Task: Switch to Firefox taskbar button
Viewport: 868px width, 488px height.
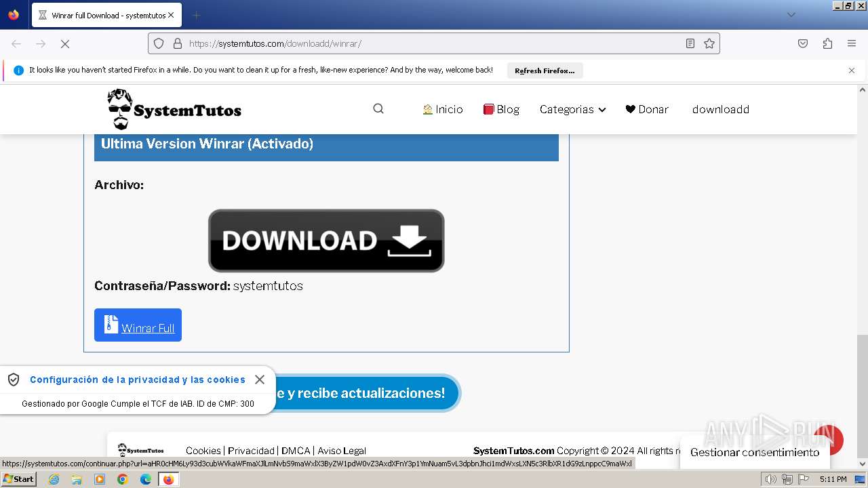Action: (x=169, y=479)
